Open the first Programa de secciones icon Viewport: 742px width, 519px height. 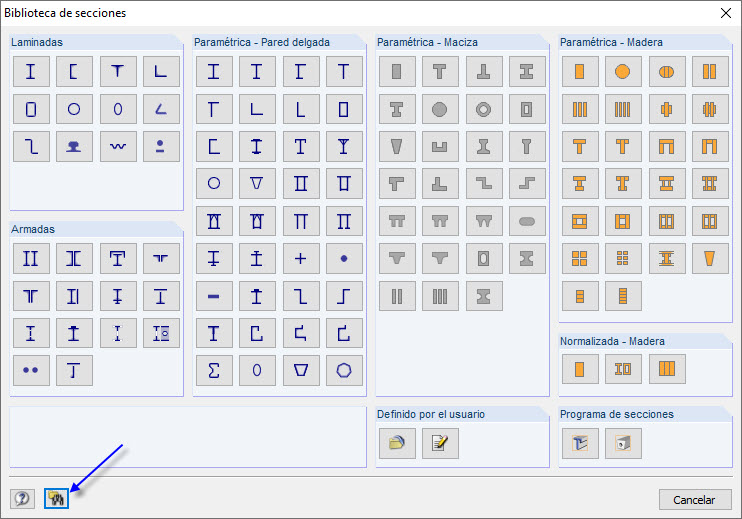579,443
